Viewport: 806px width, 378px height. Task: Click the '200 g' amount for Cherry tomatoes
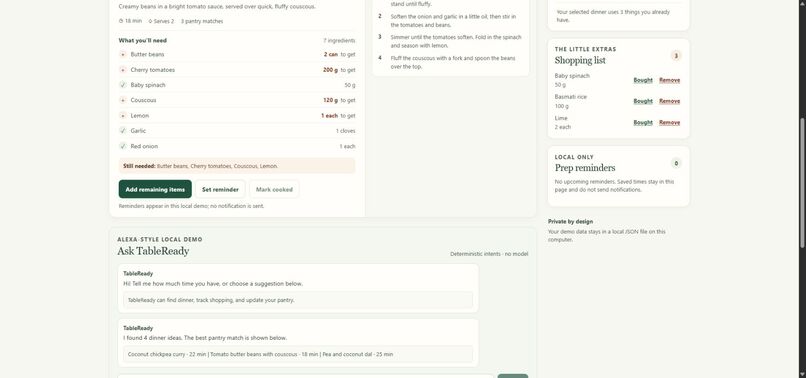tap(330, 69)
